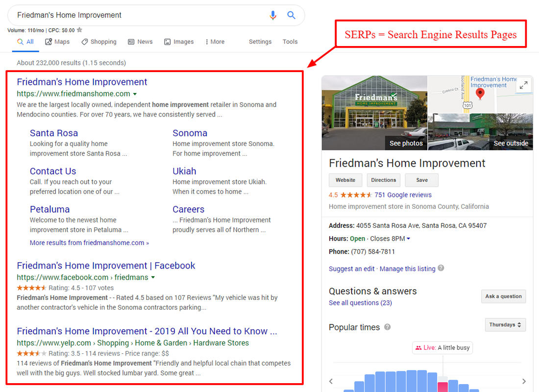Expand the map with the fullscreen icon
Image resolution: width=539 pixels, height=392 pixels.
pos(523,85)
